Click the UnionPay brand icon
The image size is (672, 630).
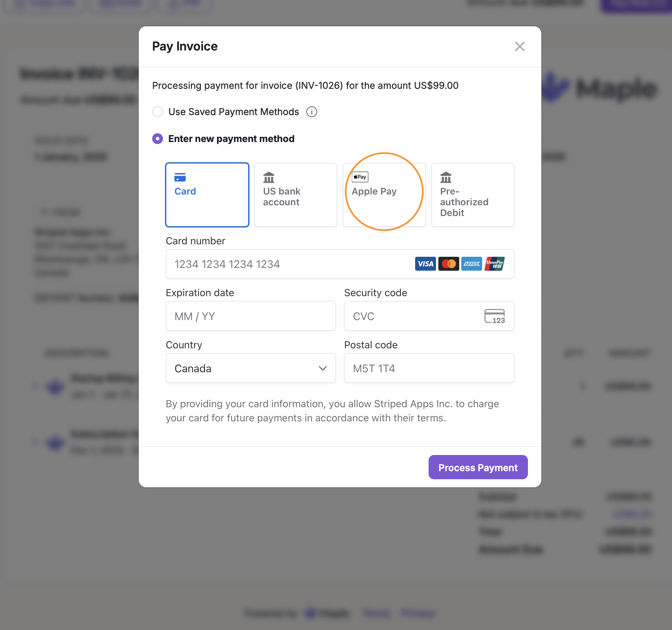click(494, 264)
